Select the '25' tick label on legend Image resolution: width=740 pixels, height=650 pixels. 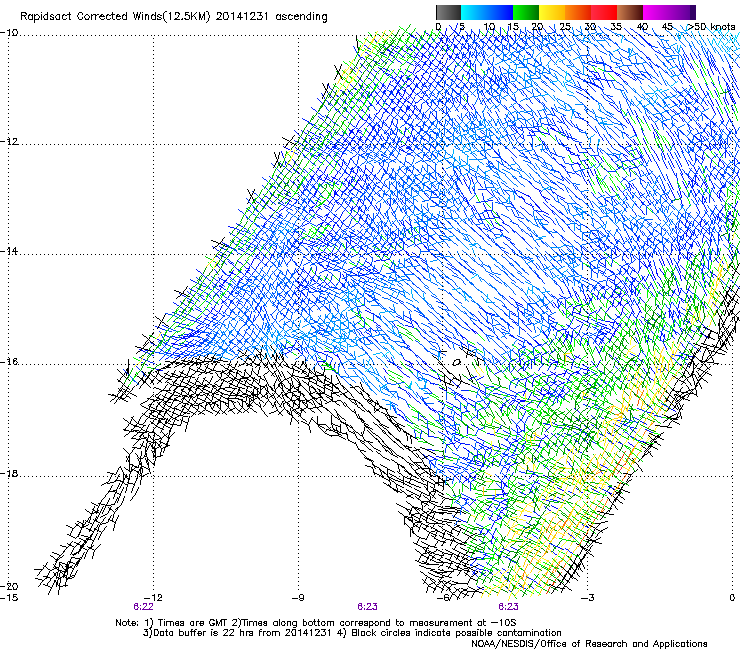tap(565, 27)
